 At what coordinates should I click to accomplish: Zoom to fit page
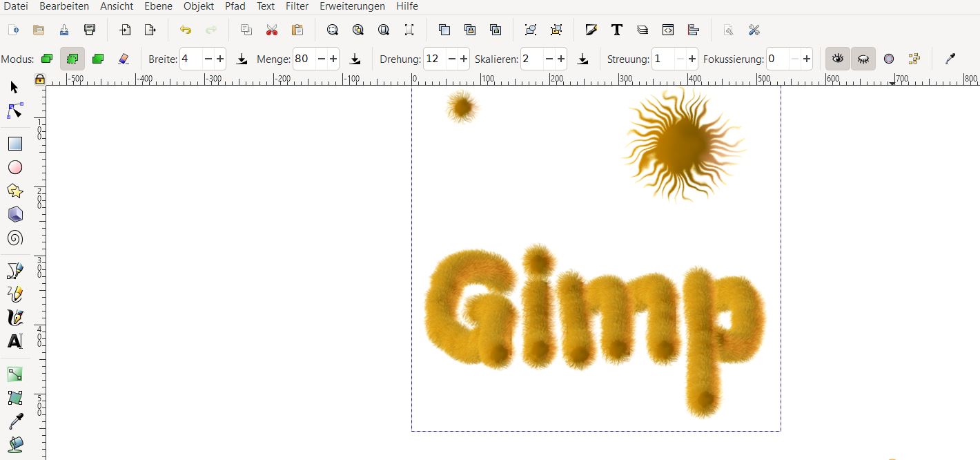point(384,30)
